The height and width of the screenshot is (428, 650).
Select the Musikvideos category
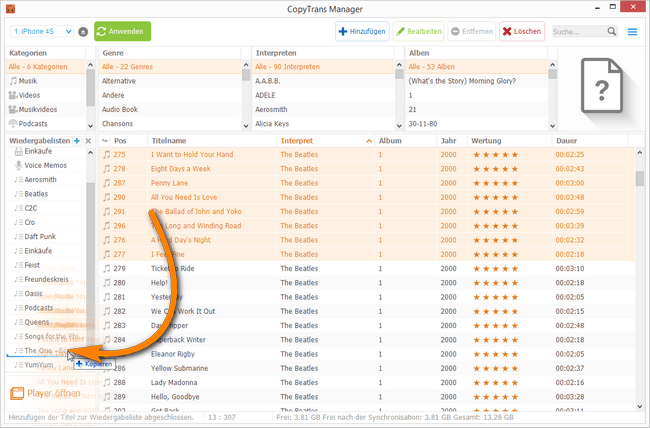pyautogui.click(x=46, y=109)
